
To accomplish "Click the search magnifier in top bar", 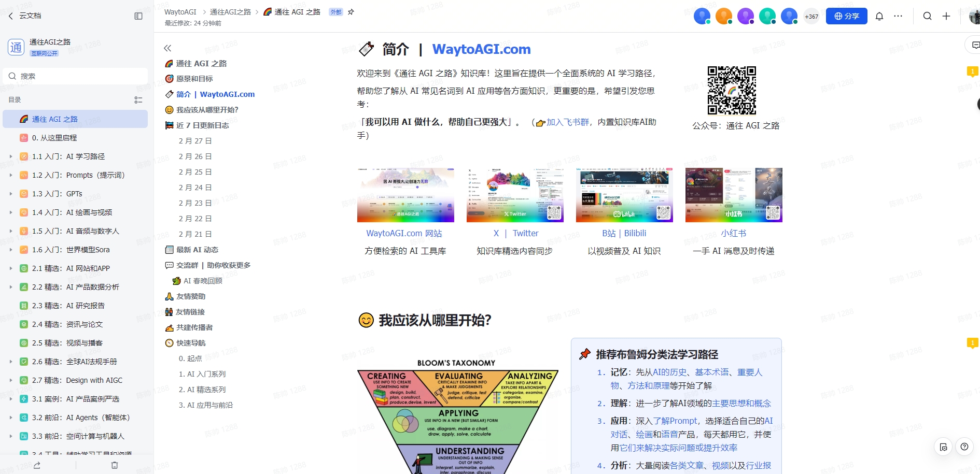I will click(x=928, y=16).
